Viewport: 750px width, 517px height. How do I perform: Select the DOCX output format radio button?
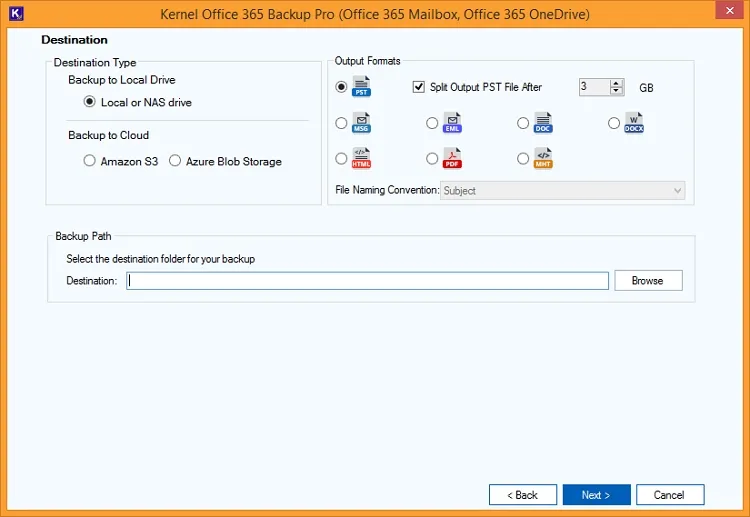(x=614, y=123)
